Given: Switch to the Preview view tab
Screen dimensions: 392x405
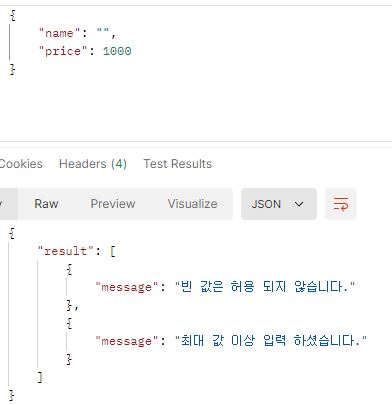Looking at the screenshot, I should (x=113, y=204).
